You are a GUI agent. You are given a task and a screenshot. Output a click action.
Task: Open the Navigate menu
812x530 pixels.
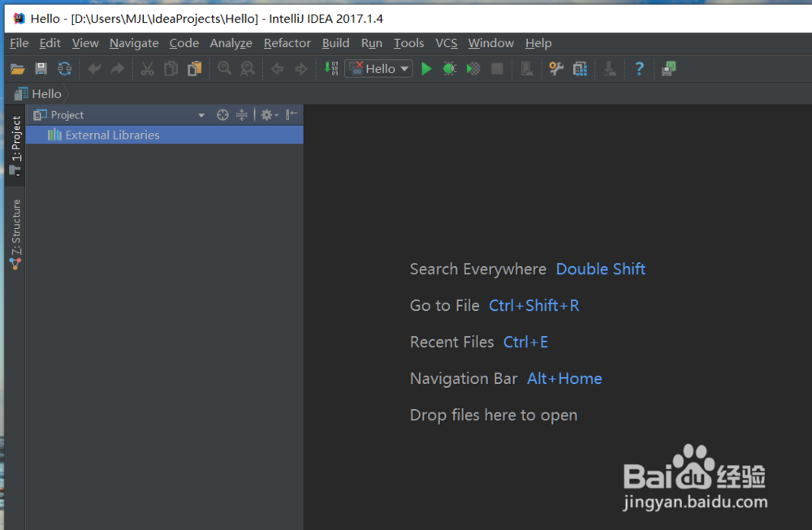(134, 44)
